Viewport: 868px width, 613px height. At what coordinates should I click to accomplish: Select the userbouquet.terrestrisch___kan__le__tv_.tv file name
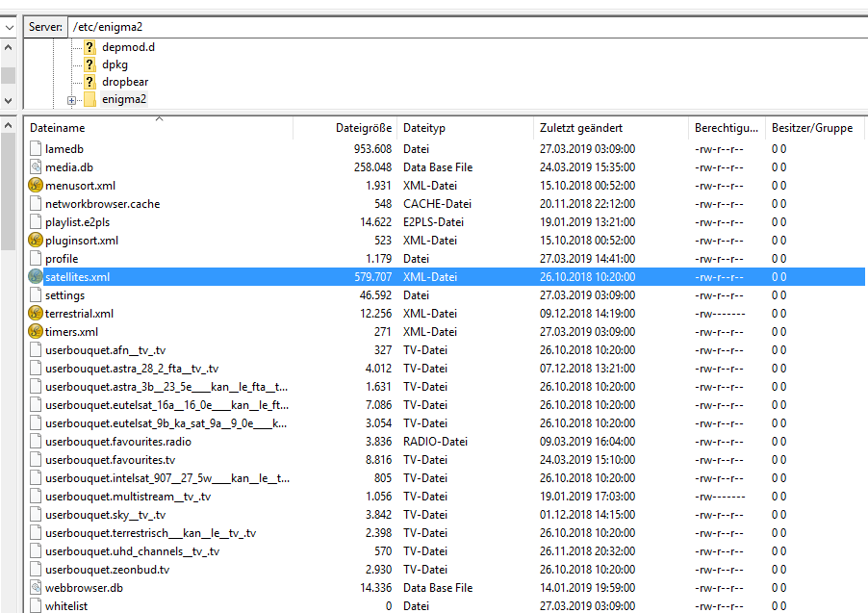coord(151,533)
